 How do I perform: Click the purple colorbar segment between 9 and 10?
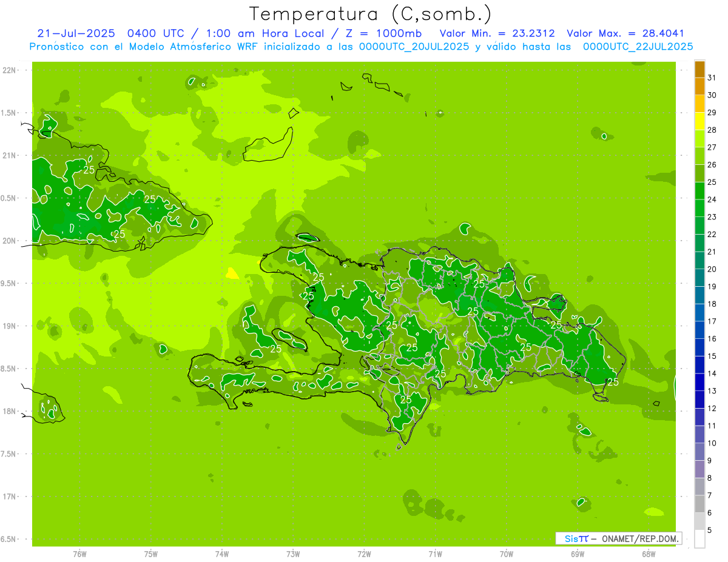[x=699, y=452]
